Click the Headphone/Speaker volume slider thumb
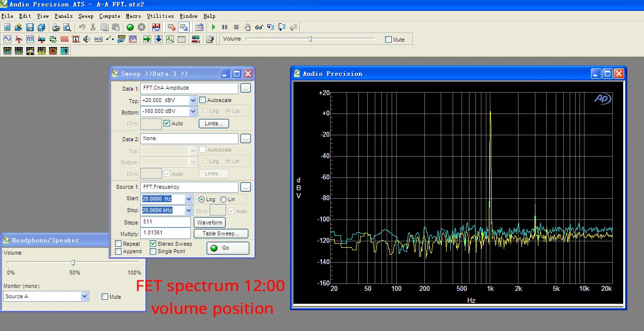644x331 pixels. [73, 263]
